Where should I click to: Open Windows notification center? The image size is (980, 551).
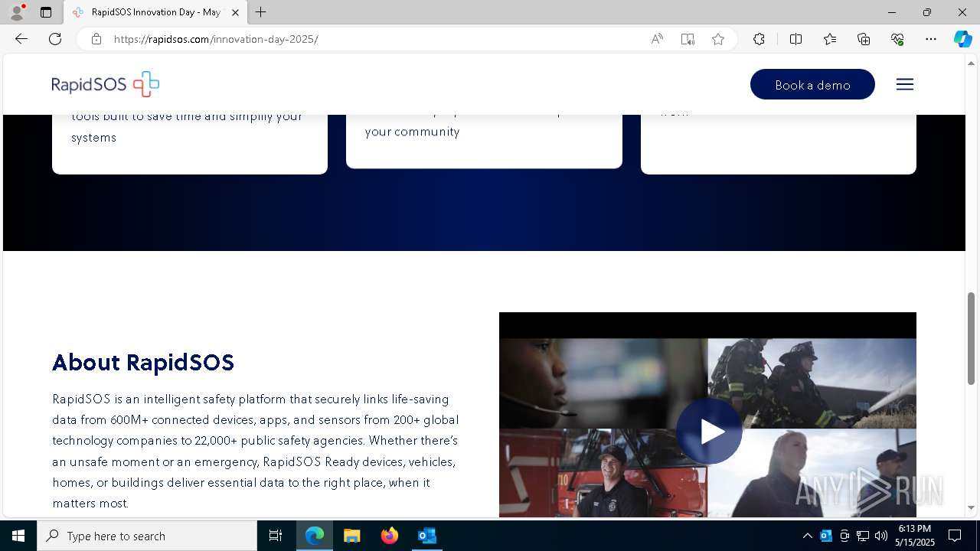pos(955,536)
